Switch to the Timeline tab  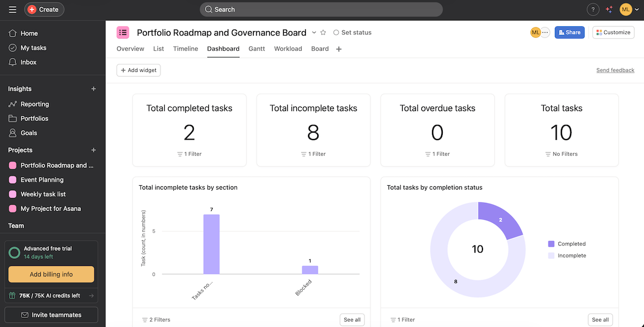(x=185, y=48)
